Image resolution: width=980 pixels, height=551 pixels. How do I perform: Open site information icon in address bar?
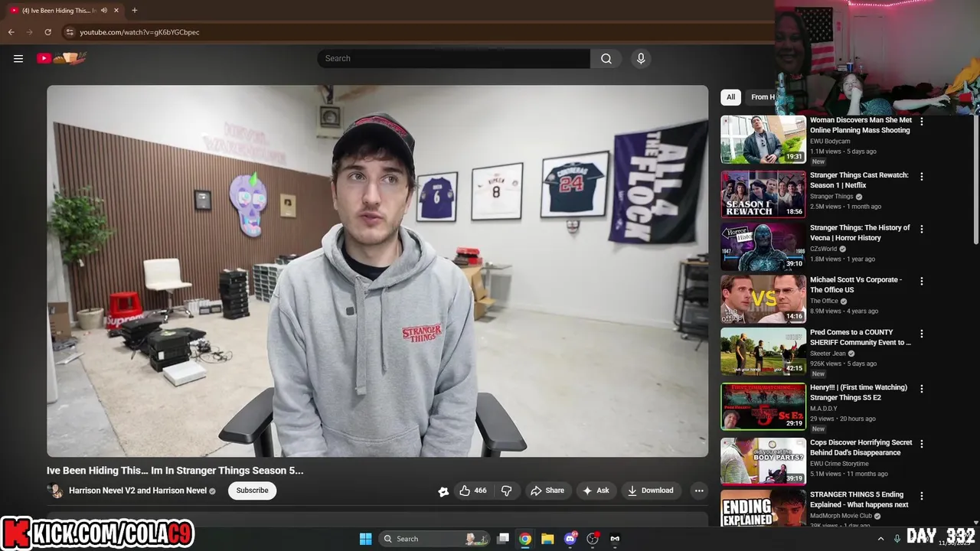point(69,32)
